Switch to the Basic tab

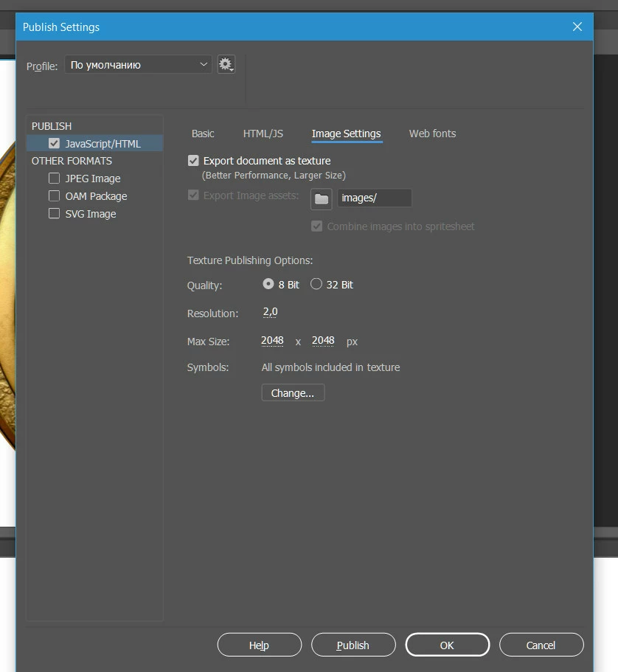tap(203, 134)
